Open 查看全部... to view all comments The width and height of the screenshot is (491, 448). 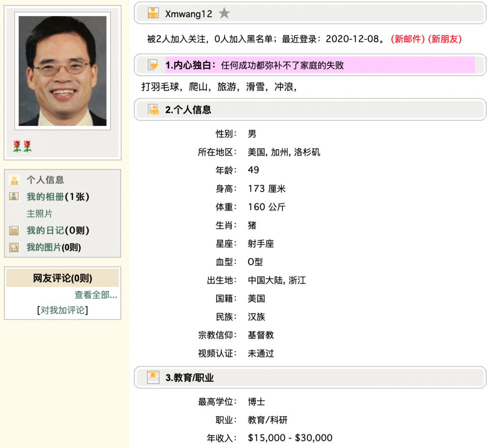[x=96, y=295]
